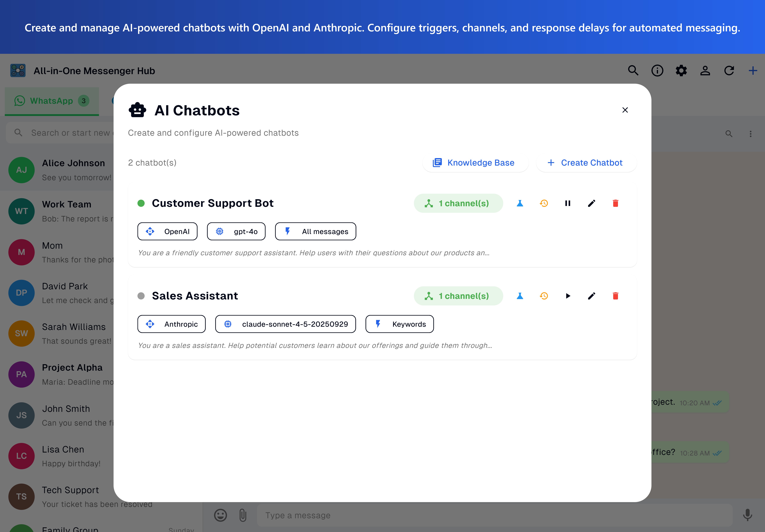Open channels for Customer Support Bot
This screenshot has width=765, height=532.
[458, 203]
